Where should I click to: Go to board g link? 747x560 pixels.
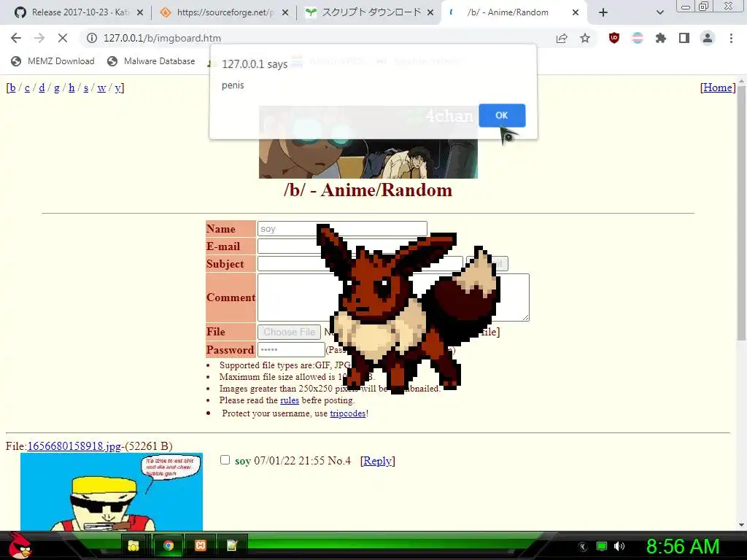57,87
